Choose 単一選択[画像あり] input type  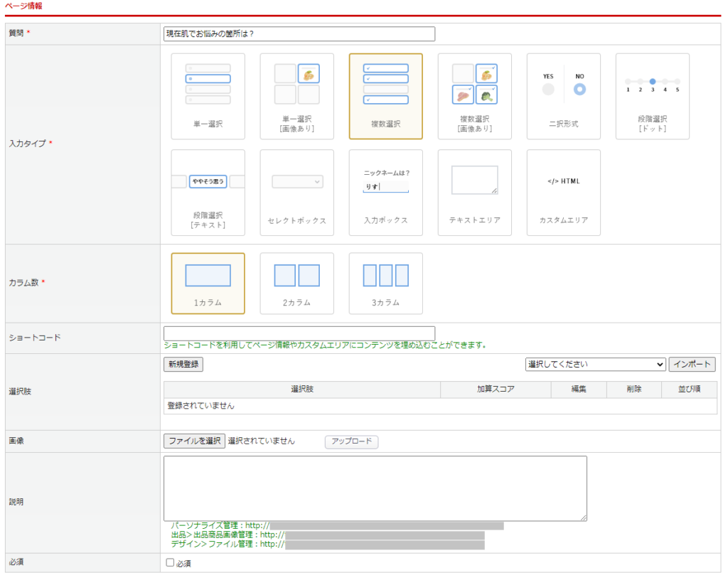pos(296,96)
